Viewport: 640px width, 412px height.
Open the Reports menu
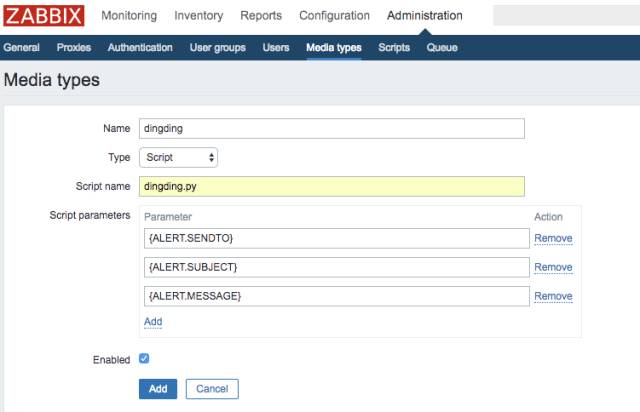pos(261,16)
